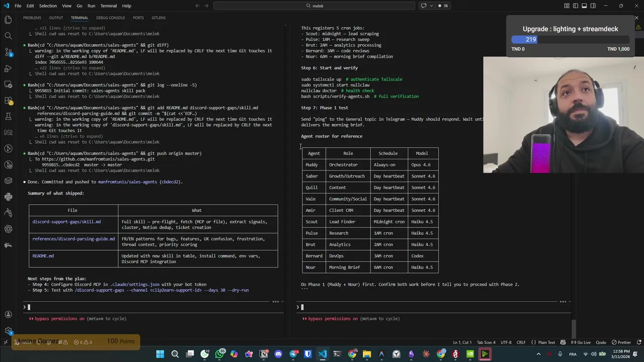Expand the '+22 lines' collapsed output
The width and height of the screenshot is (644, 362).
(69, 68)
